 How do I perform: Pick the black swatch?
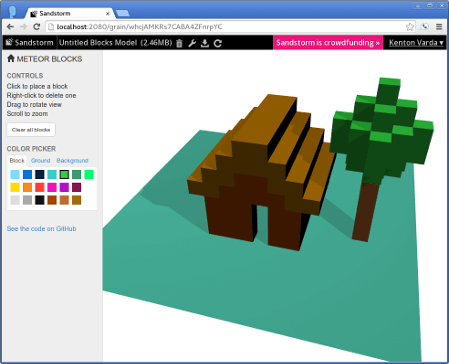[x=40, y=200]
